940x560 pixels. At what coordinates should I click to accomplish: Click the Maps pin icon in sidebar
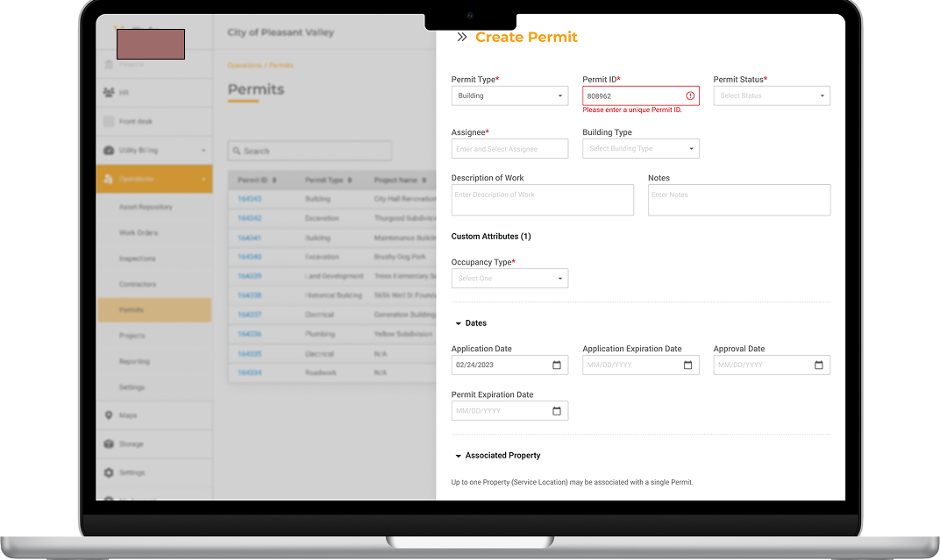(109, 415)
